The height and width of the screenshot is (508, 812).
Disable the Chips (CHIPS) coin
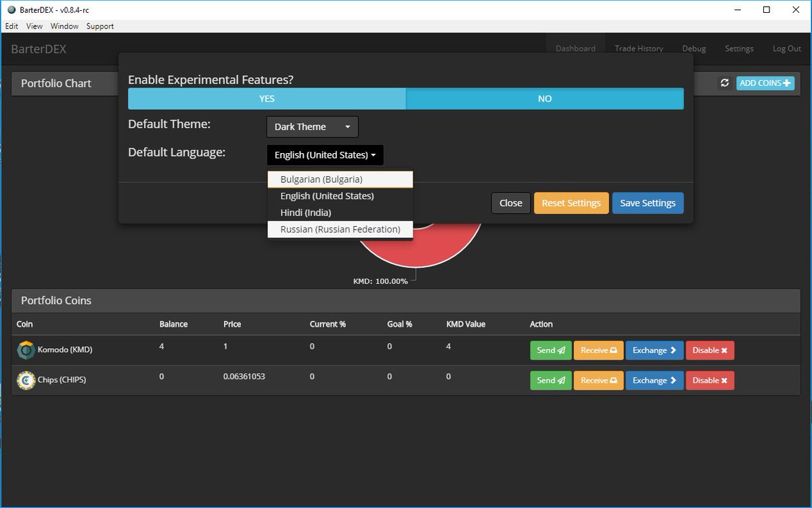click(x=710, y=380)
